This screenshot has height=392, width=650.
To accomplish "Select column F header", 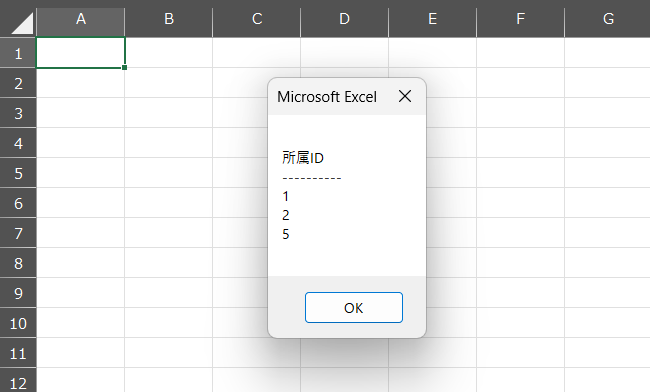I will [520, 19].
